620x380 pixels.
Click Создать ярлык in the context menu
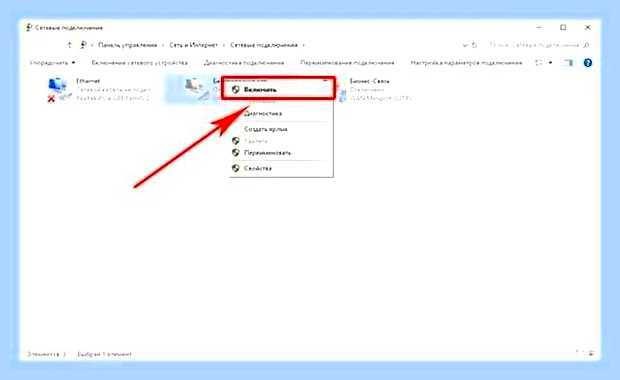pos(266,129)
